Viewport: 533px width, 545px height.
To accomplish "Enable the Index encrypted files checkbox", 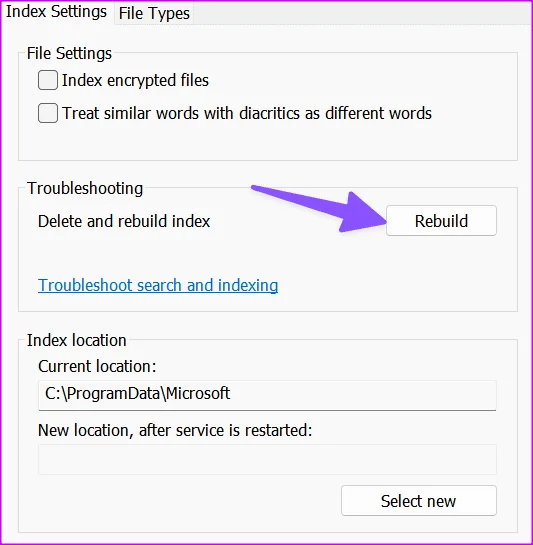I will (48, 80).
